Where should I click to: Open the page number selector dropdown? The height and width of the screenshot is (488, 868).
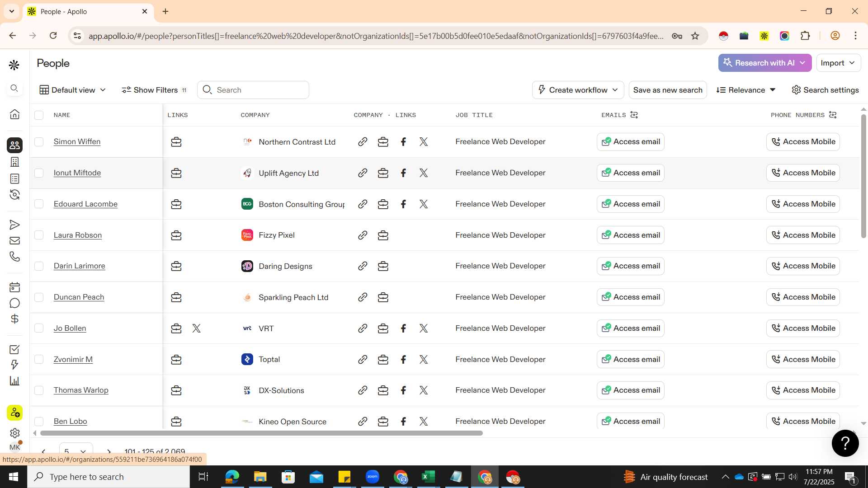[75, 451]
